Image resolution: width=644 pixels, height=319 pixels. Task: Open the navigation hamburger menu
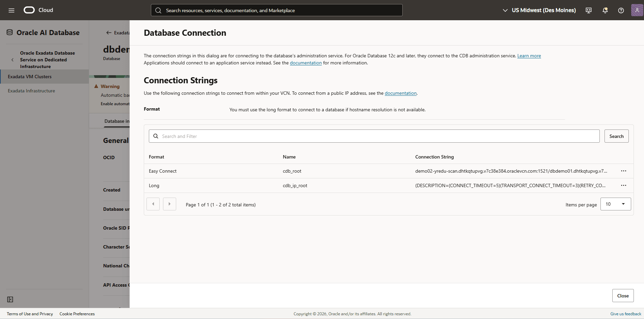(11, 10)
